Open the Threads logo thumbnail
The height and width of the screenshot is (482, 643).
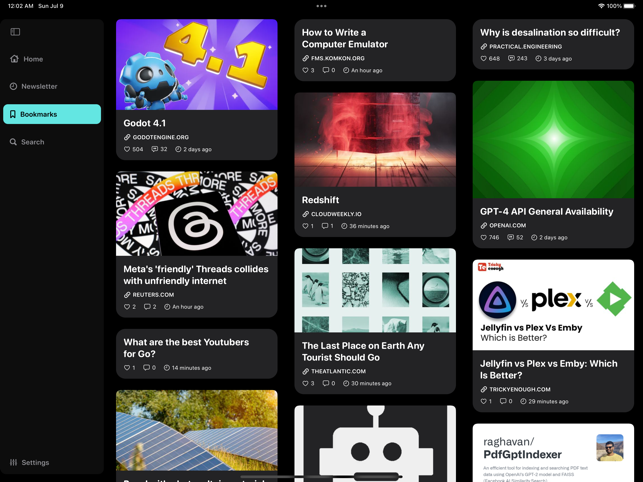tap(197, 214)
